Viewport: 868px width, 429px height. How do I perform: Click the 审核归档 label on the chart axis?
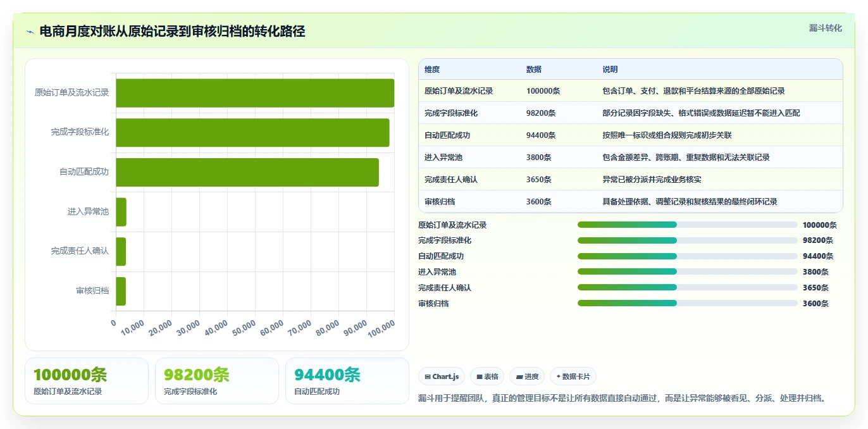[x=92, y=291]
